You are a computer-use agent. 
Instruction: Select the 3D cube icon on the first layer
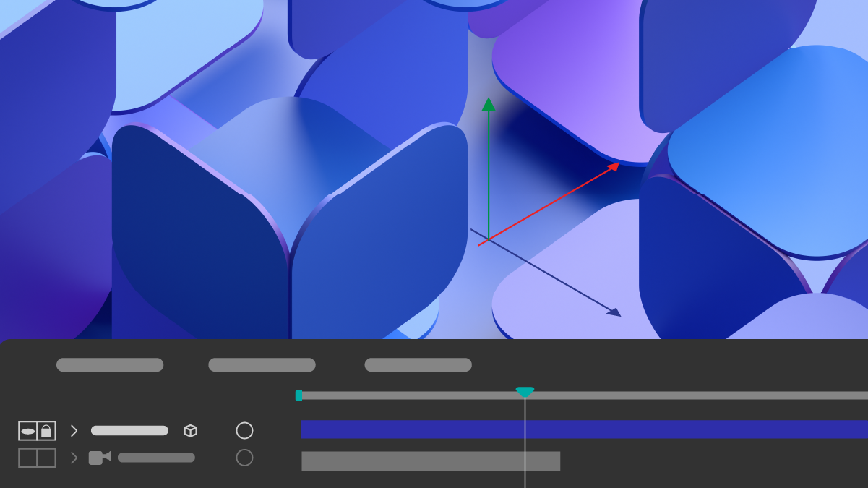189,430
